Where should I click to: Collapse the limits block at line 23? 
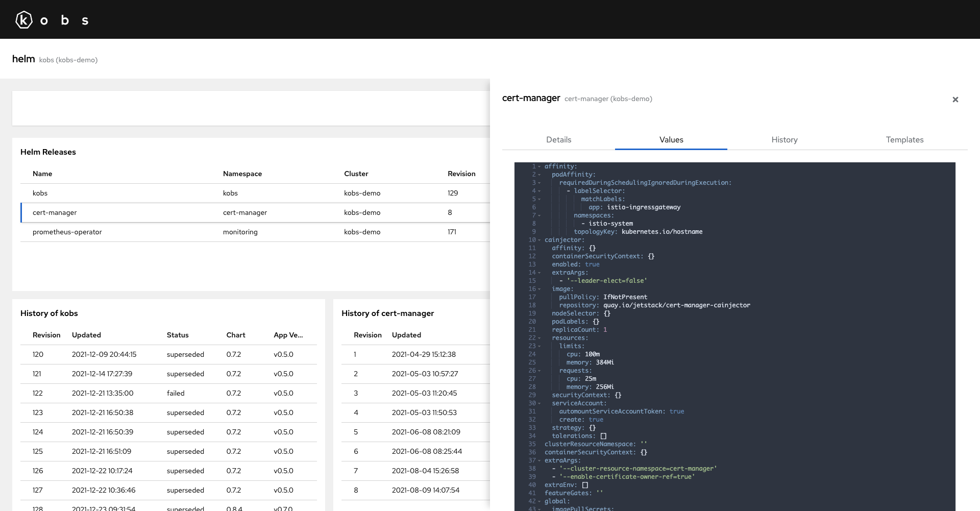pyautogui.click(x=540, y=346)
